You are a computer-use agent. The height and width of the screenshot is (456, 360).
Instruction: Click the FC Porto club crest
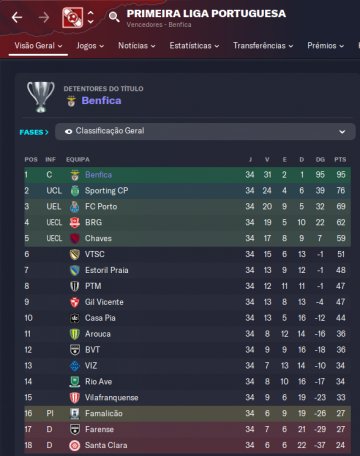[75, 207]
